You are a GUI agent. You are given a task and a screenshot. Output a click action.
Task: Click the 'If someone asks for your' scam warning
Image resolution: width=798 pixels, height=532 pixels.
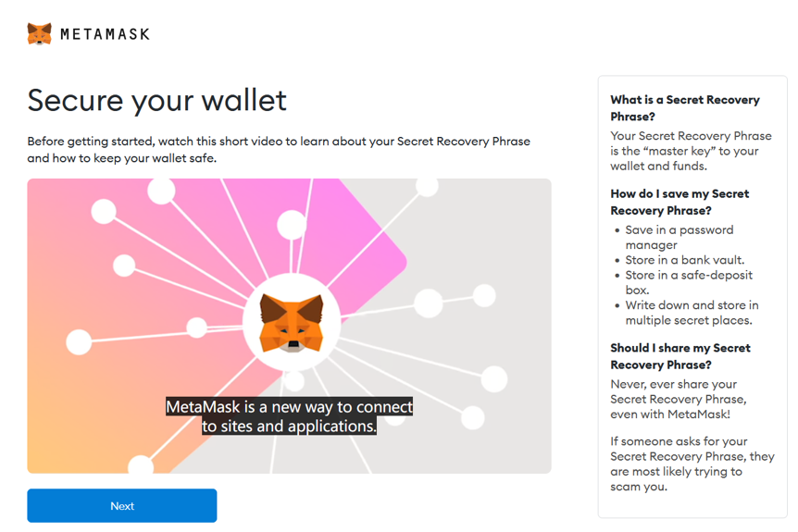(x=692, y=464)
